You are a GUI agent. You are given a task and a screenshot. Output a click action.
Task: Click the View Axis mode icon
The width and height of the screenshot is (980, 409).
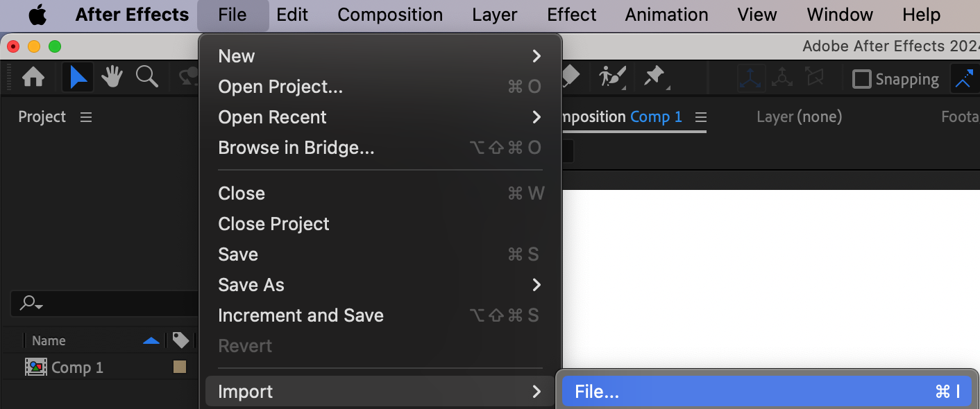(x=813, y=78)
